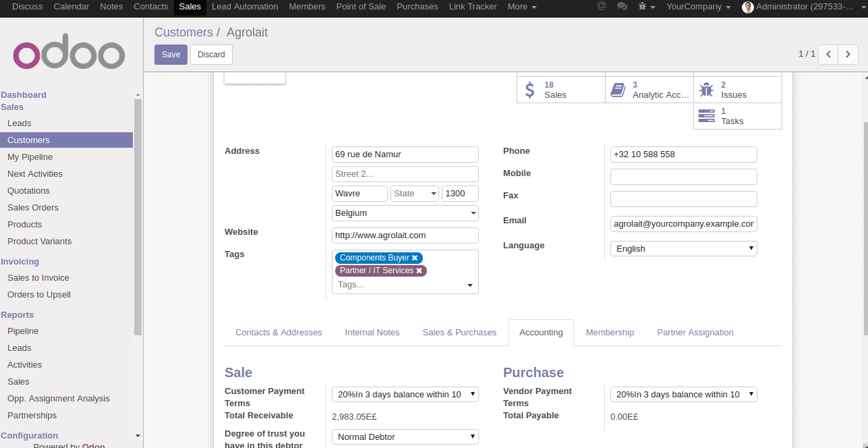Click the Issues bug stat icon
The image size is (868, 448).
point(706,89)
